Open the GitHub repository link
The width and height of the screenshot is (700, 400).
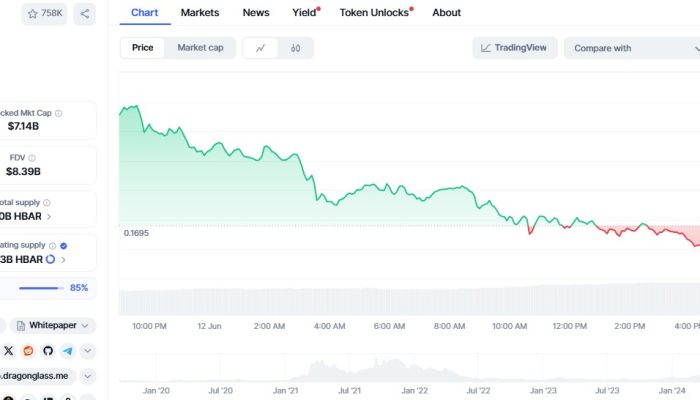47,351
